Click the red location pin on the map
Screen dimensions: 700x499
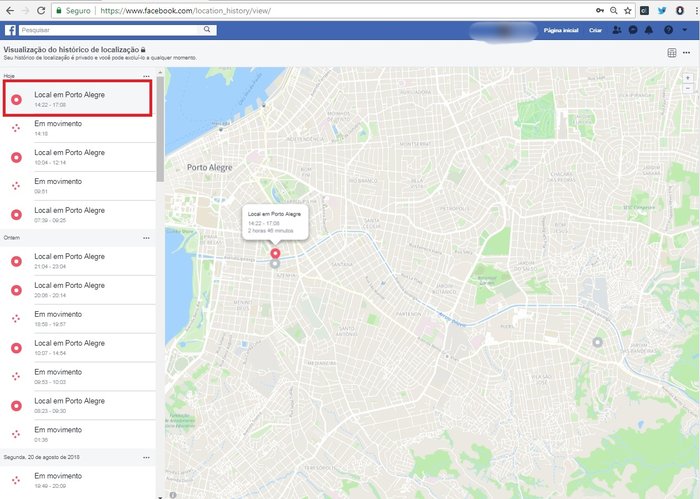[275, 254]
